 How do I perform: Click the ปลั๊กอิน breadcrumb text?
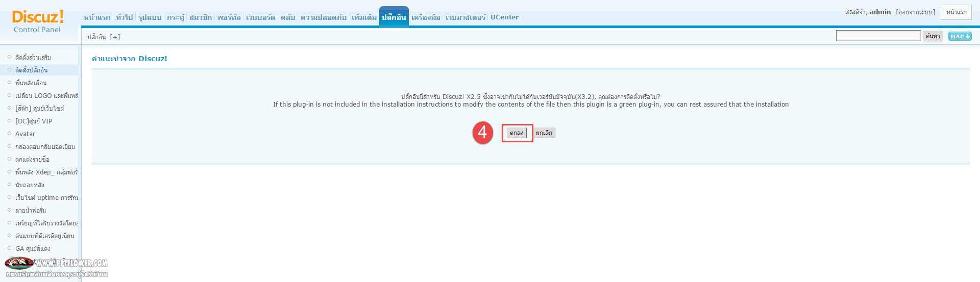[x=96, y=37]
